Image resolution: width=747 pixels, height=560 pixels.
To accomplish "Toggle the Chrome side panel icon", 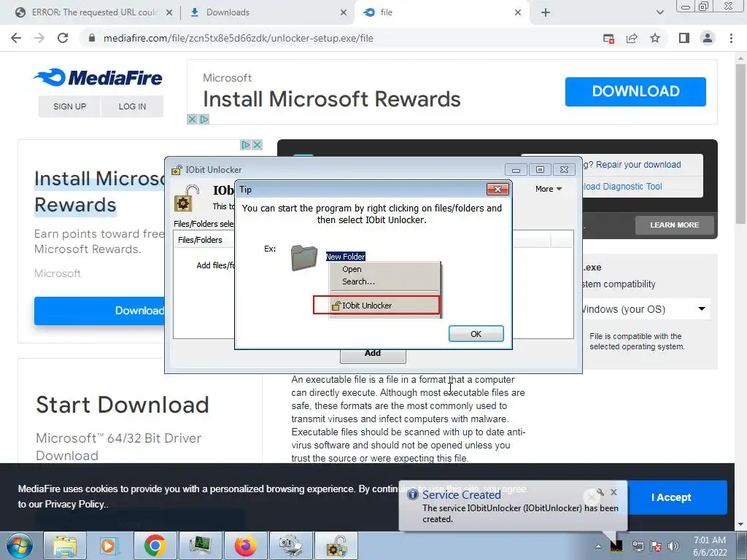I will tap(684, 38).
